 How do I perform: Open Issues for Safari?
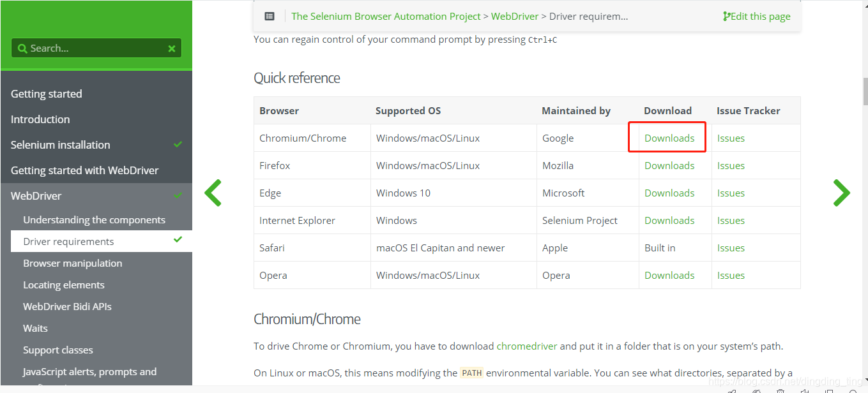click(731, 248)
